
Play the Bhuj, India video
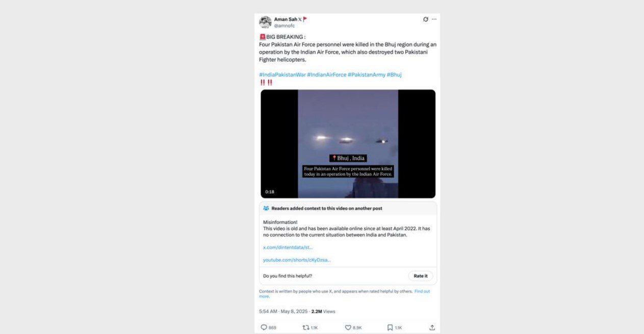point(348,144)
